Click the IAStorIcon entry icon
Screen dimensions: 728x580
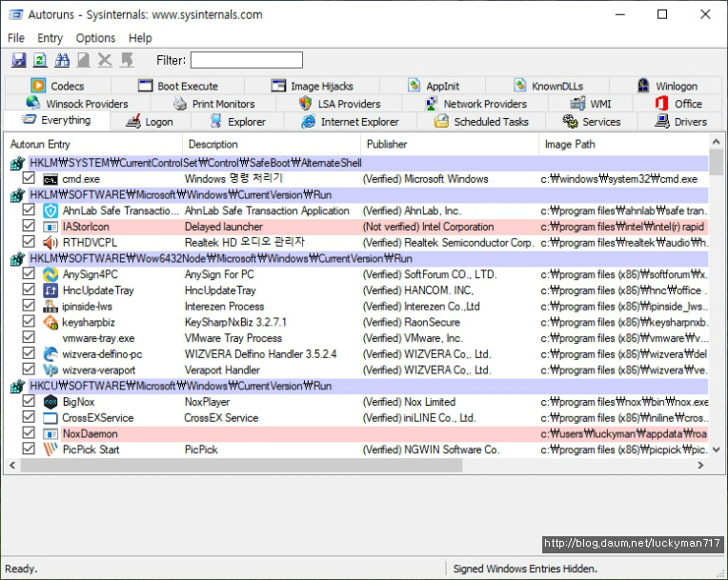[51, 228]
